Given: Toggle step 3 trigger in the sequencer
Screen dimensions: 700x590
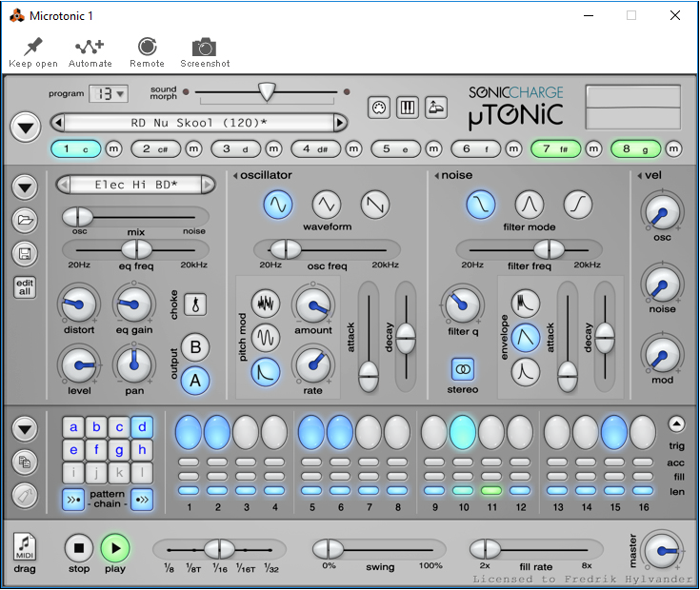Looking at the screenshot, I should 246,432.
